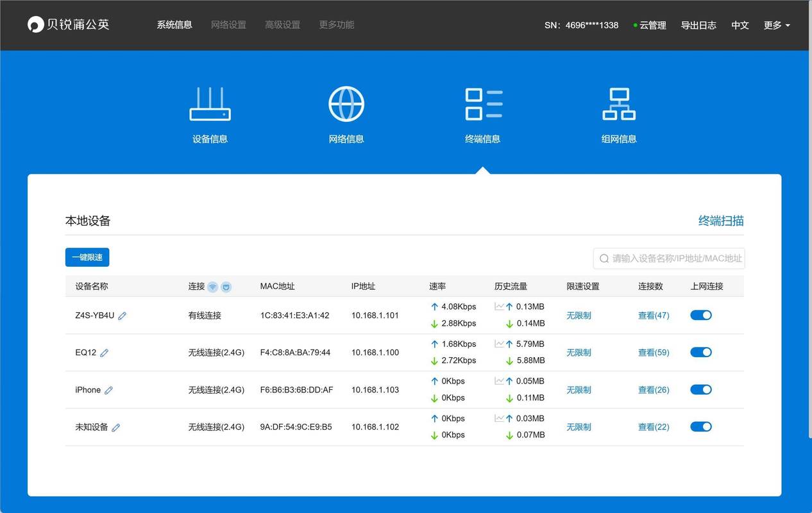Click the 速率 column header

(437, 287)
